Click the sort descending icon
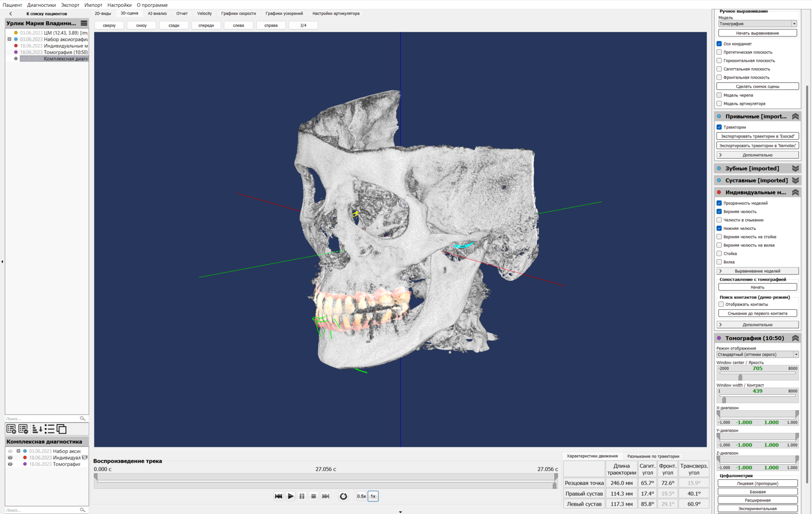The width and height of the screenshot is (812, 514). click(37, 429)
